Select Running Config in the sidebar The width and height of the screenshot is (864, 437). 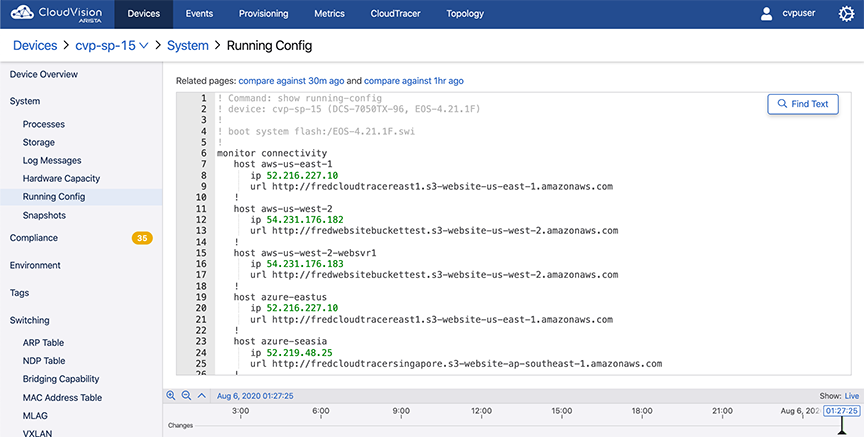(x=81, y=197)
